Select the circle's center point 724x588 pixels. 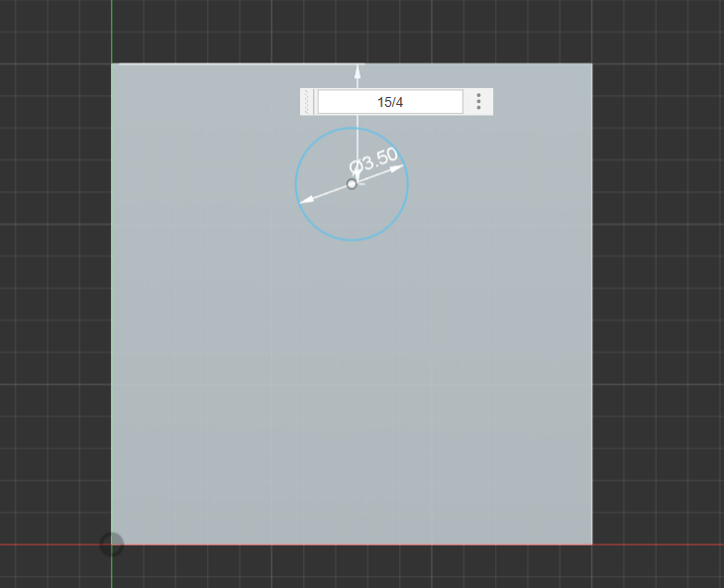352,184
